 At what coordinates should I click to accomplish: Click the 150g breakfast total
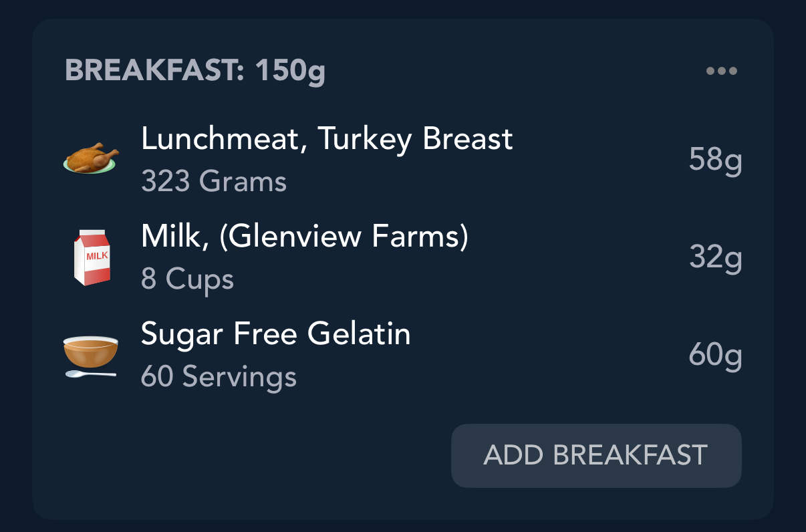290,71
